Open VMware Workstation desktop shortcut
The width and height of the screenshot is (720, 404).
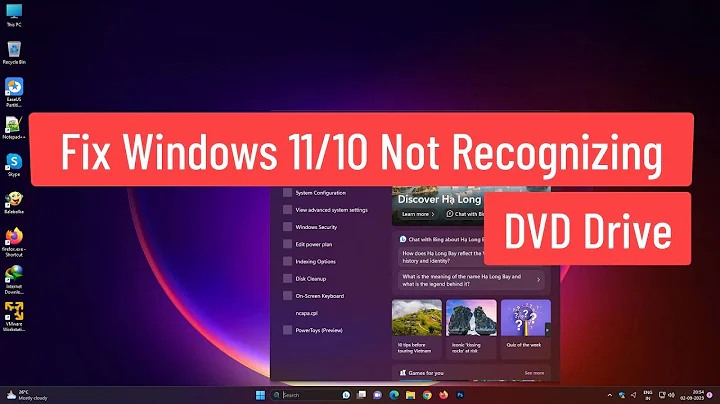coord(14,316)
